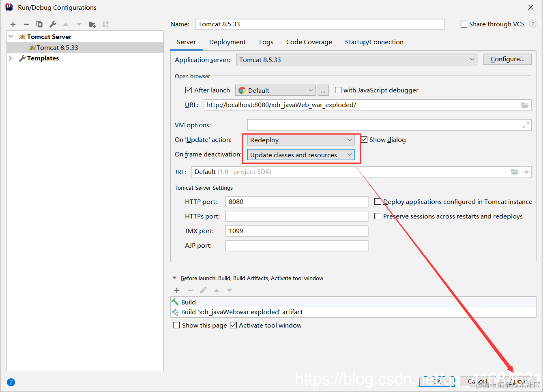Move Before launch task up

point(217,290)
